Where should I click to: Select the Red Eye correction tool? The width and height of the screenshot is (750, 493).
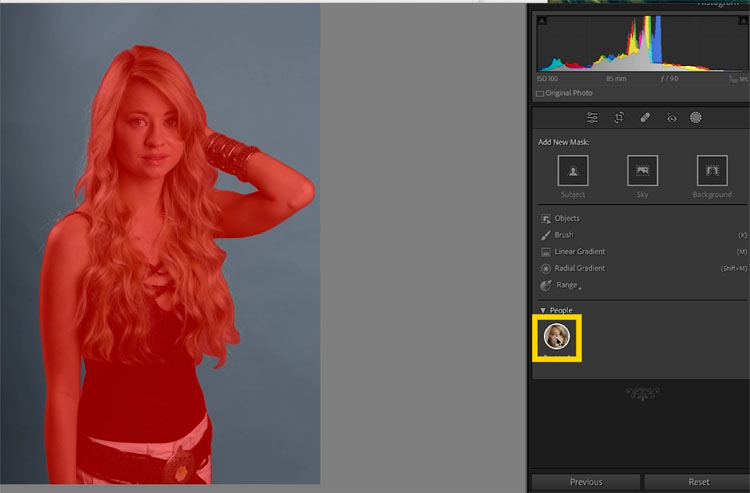672,118
